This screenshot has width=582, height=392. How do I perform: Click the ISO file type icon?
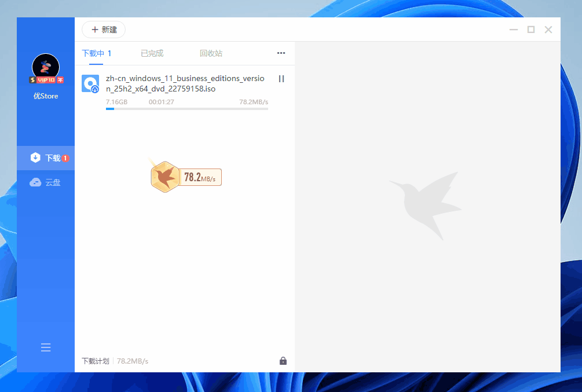[x=90, y=84]
